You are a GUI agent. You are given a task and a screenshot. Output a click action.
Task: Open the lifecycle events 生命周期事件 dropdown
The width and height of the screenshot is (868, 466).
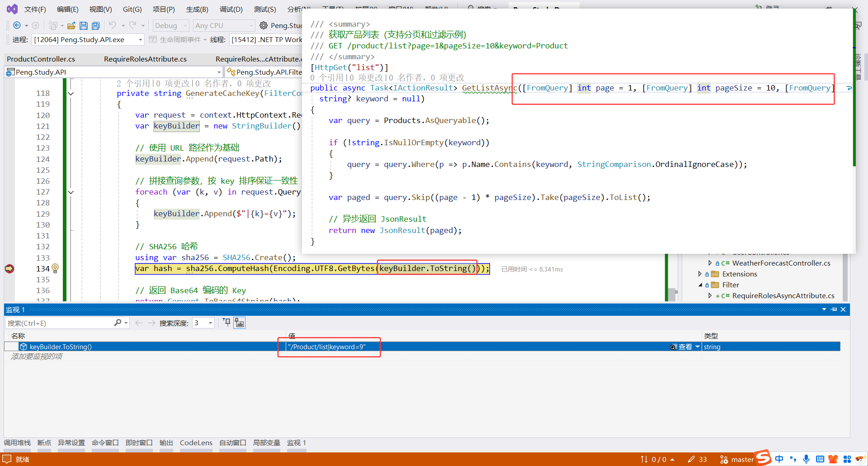pyautogui.click(x=178, y=40)
